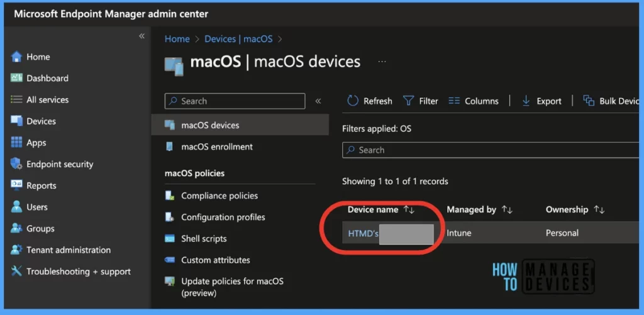The image size is (644, 315).
Task: Click the Refresh circular arrow icon
Action: (353, 101)
